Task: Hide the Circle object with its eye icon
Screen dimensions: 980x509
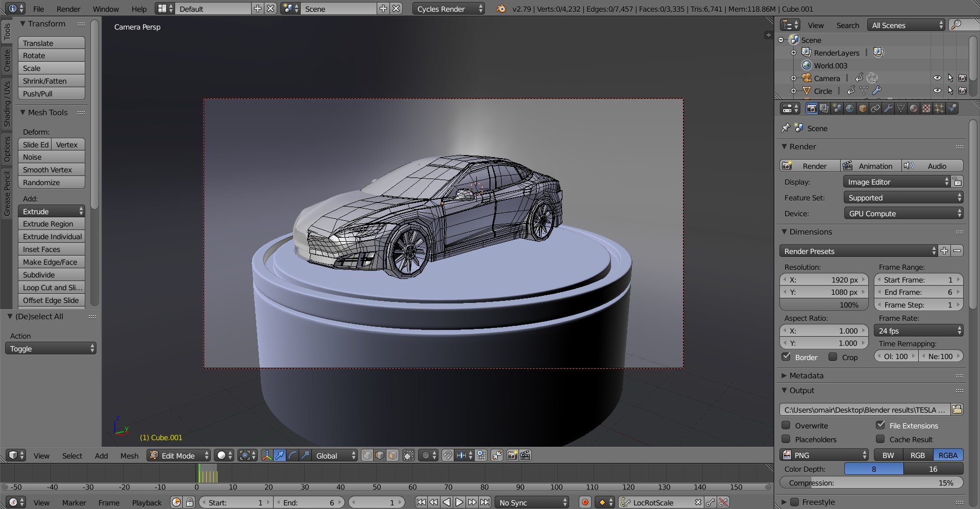Action: 937,91
